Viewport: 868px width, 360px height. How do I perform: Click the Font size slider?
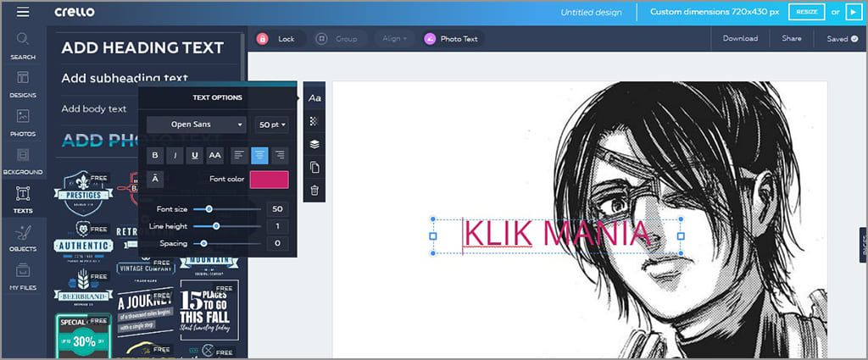click(x=227, y=209)
